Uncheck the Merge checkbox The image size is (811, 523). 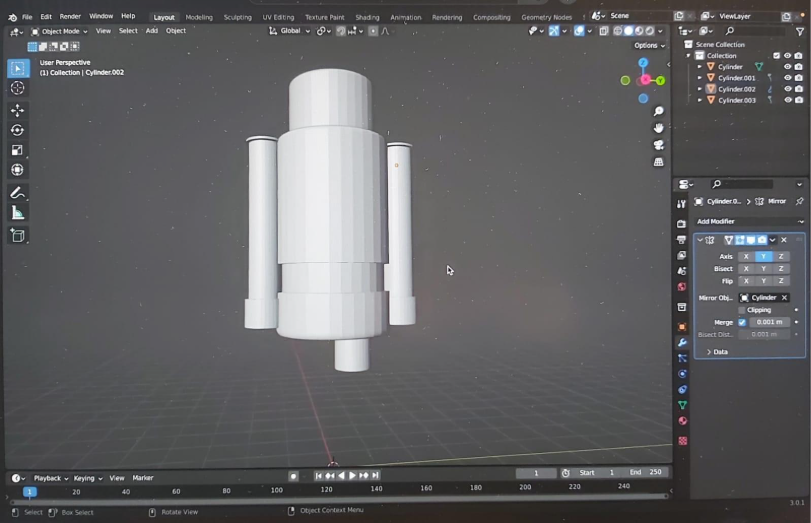(742, 322)
